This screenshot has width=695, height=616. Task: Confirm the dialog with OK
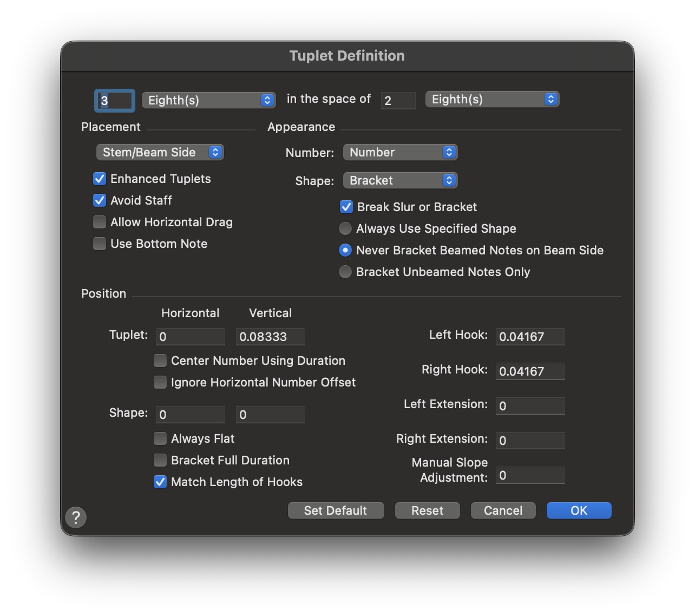point(579,510)
